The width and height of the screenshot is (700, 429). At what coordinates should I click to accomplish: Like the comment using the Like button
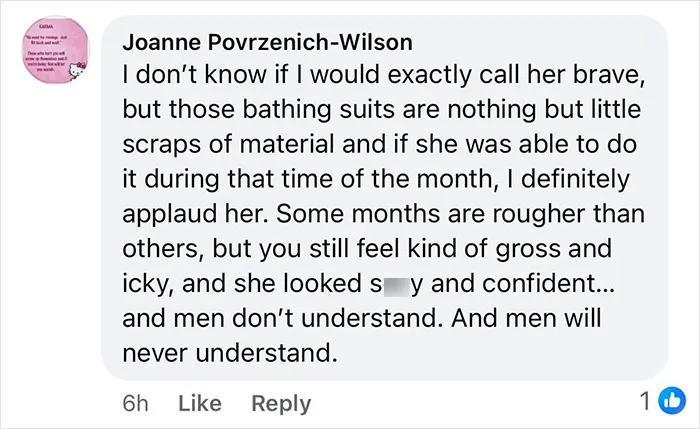(x=200, y=403)
